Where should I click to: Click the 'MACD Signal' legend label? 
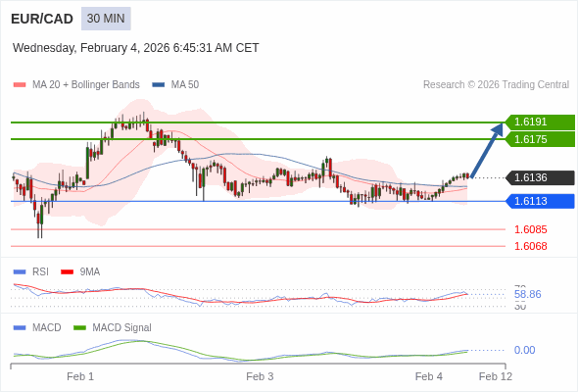click(122, 328)
